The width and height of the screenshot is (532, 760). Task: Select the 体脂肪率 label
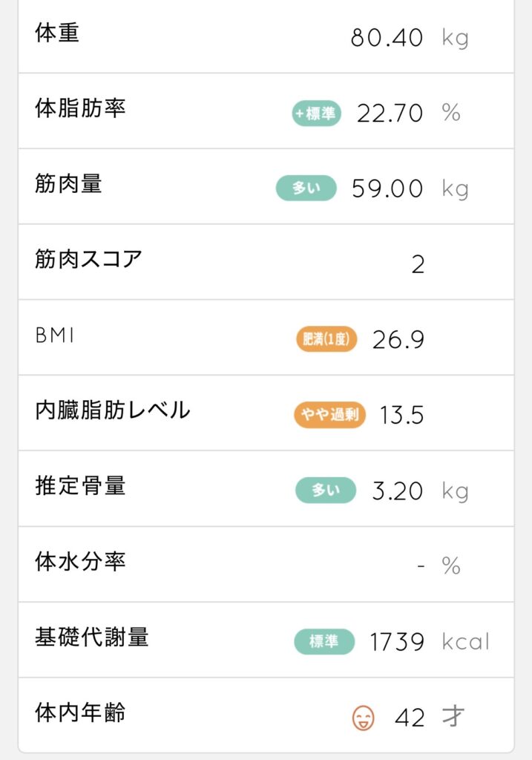coord(80,109)
